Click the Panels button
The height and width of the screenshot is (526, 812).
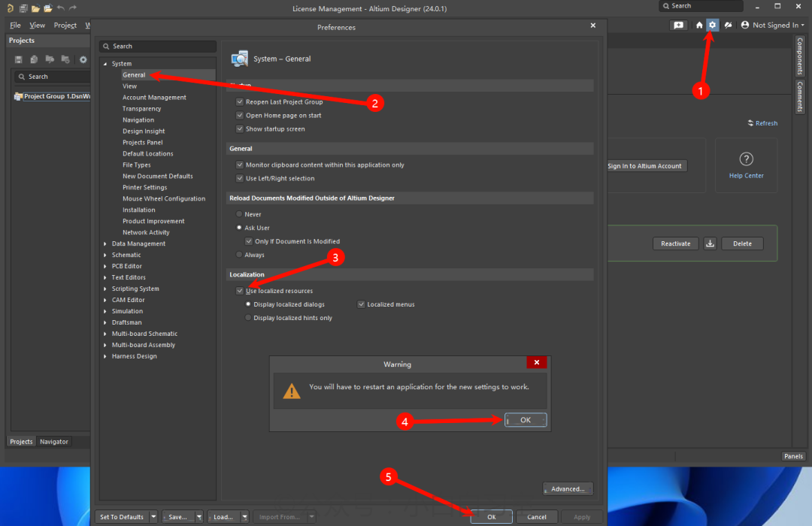(x=793, y=456)
